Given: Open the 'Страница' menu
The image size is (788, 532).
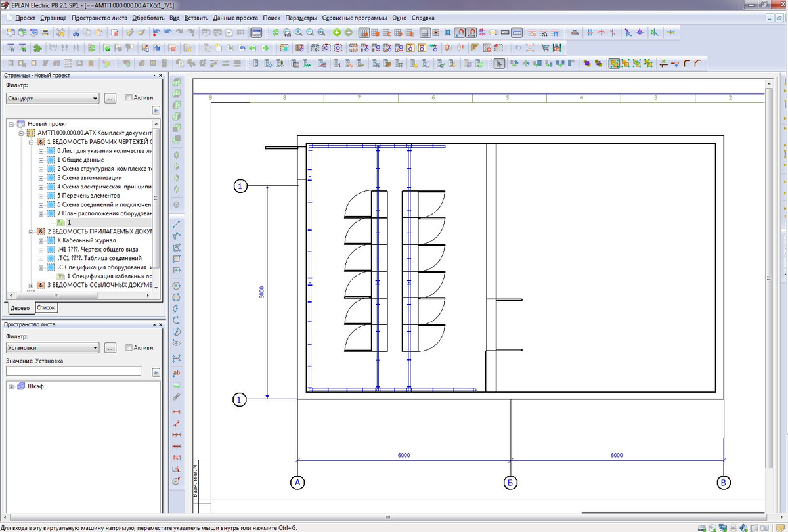Looking at the screenshot, I should (53, 18).
